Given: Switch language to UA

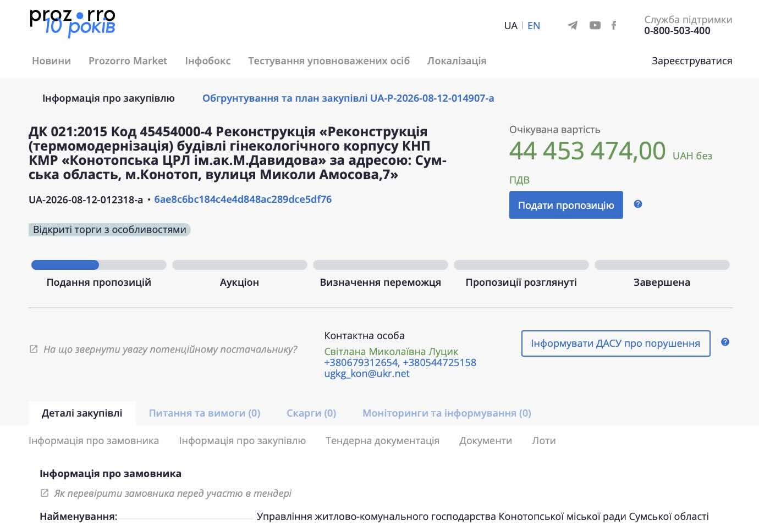Looking at the screenshot, I should (510, 25).
